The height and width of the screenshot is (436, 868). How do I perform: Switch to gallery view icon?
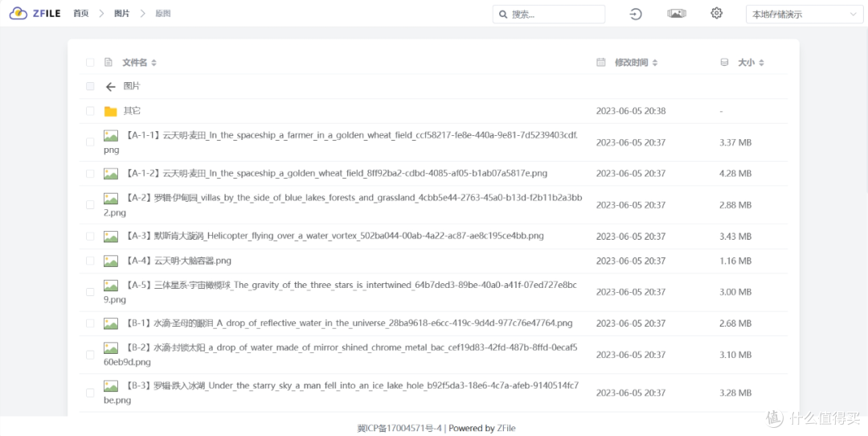tap(677, 14)
